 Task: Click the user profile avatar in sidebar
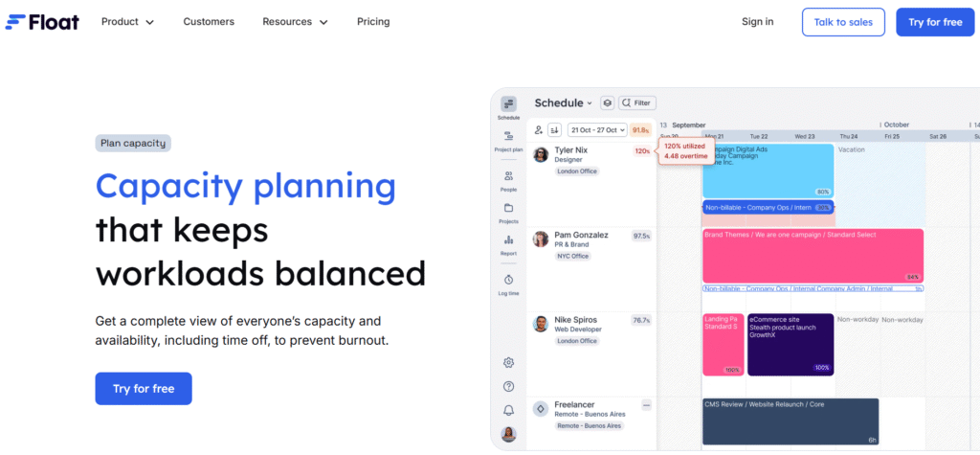click(509, 434)
